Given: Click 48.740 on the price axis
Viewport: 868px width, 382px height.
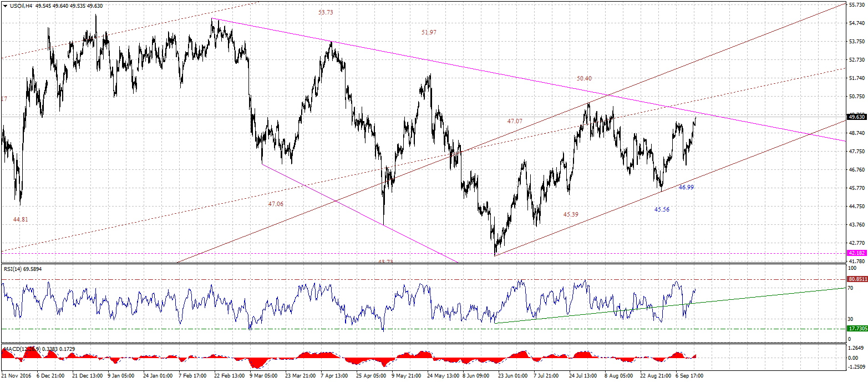Looking at the screenshot, I should point(857,133).
